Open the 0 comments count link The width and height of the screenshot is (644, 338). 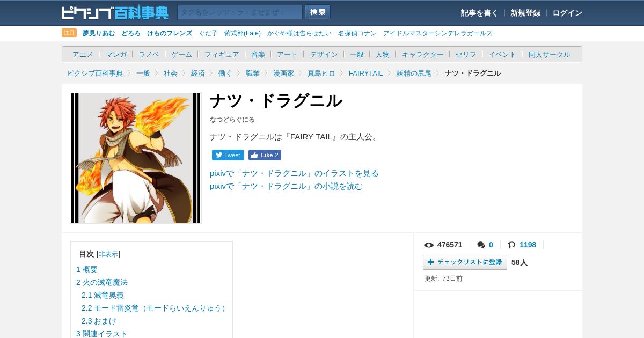tap(491, 245)
